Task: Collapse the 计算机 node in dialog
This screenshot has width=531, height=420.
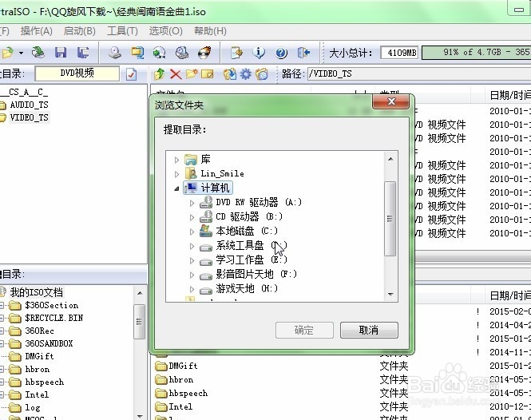Action: (176, 188)
